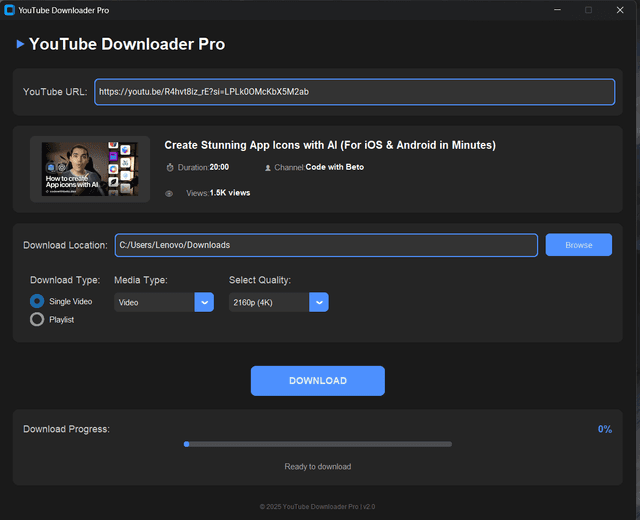This screenshot has height=520, width=640.
Task: Open the Media Type Video dropdown arrow
Action: (204, 302)
